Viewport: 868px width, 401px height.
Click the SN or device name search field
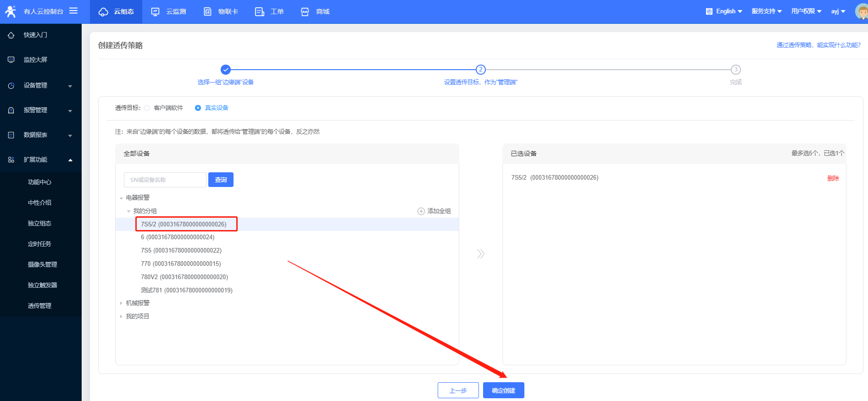(165, 180)
